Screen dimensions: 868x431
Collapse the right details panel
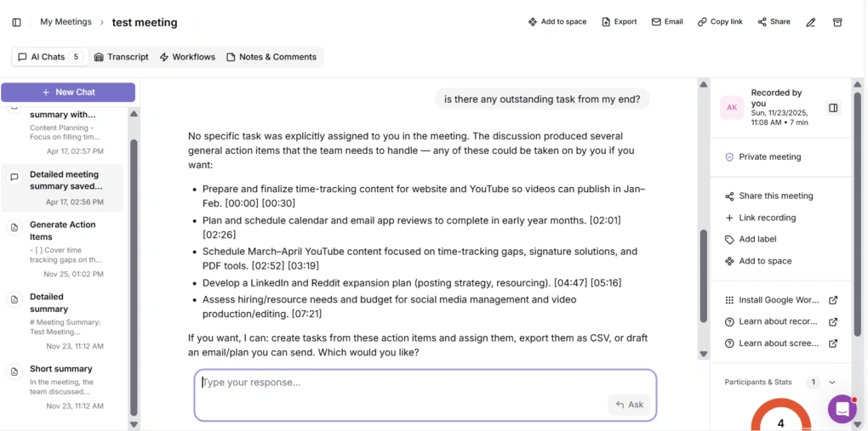point(833,108)
